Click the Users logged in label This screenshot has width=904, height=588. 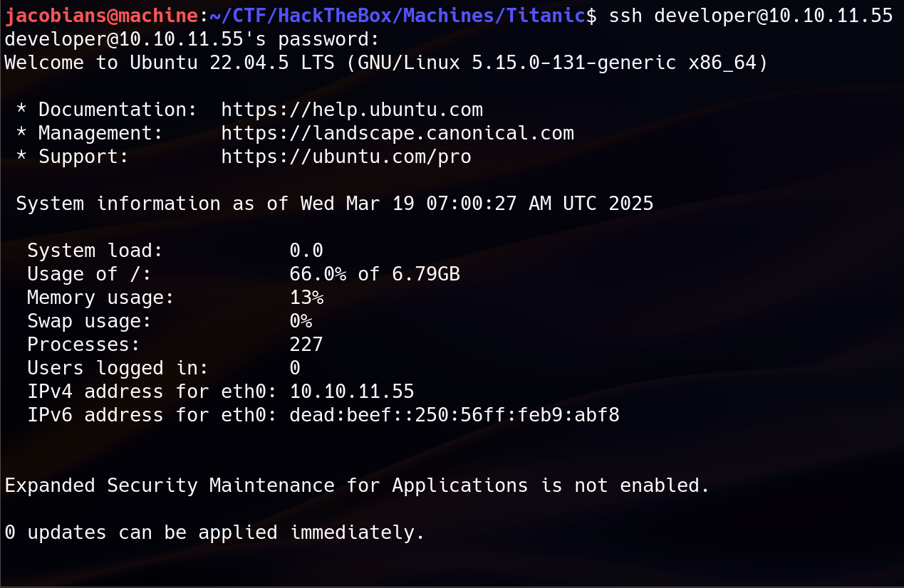point(118,368)
